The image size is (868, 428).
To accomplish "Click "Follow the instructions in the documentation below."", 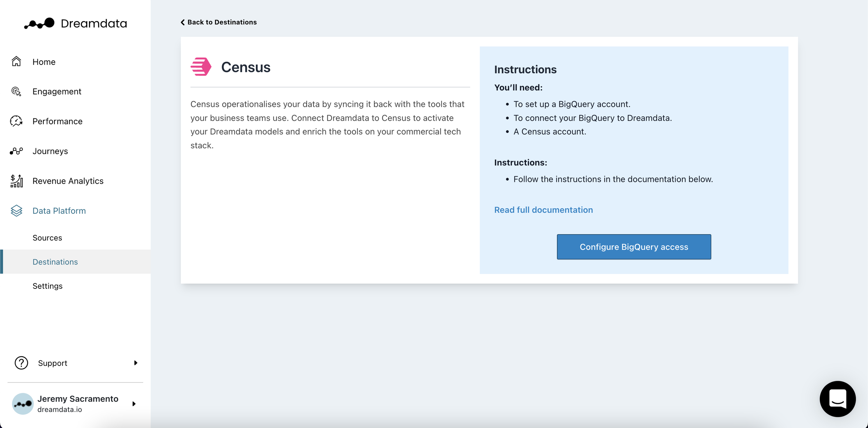I will pyautogui.click(x=613, y=179).
